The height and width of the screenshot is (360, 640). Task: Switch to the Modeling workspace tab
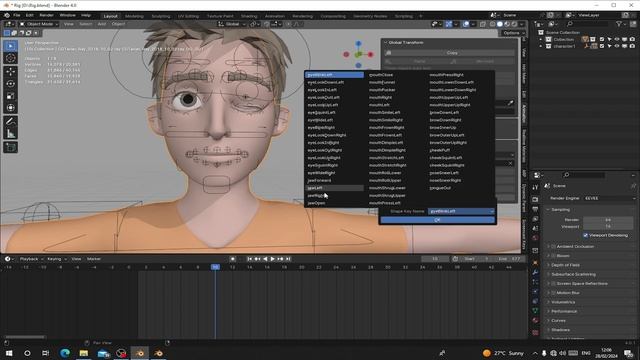(134, 16)
